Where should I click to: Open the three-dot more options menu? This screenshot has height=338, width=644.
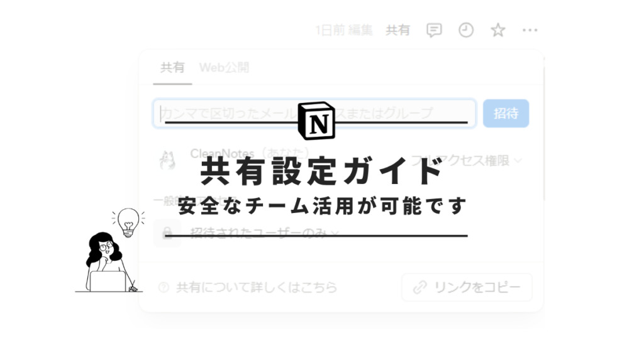pyautogui.click(x=530, y=30)
